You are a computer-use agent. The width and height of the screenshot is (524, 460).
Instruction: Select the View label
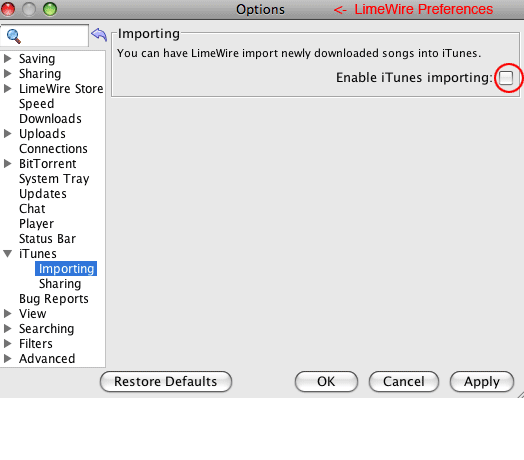click(32, 314)
